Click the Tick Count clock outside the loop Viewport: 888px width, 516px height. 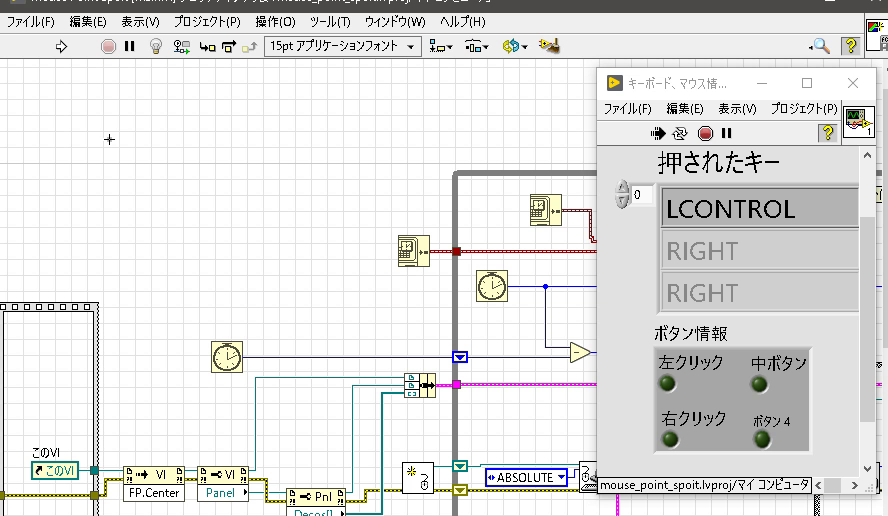pos(227,357)
